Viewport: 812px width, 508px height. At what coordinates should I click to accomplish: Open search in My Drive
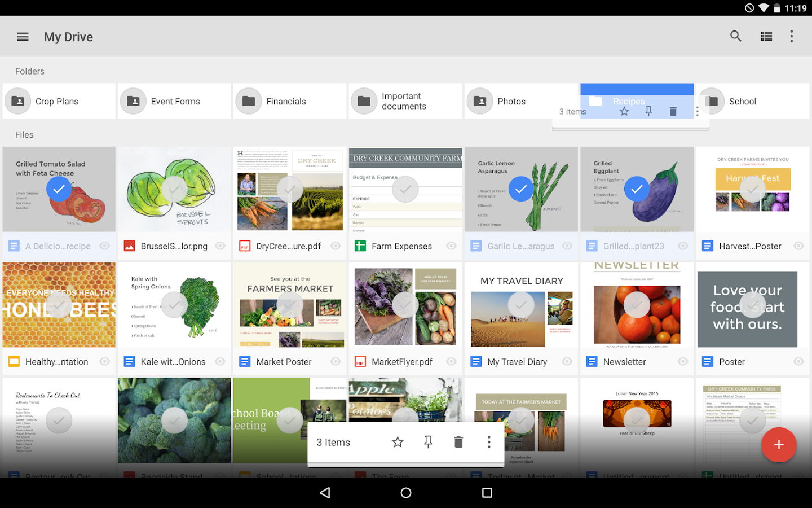tap(736, 36)
